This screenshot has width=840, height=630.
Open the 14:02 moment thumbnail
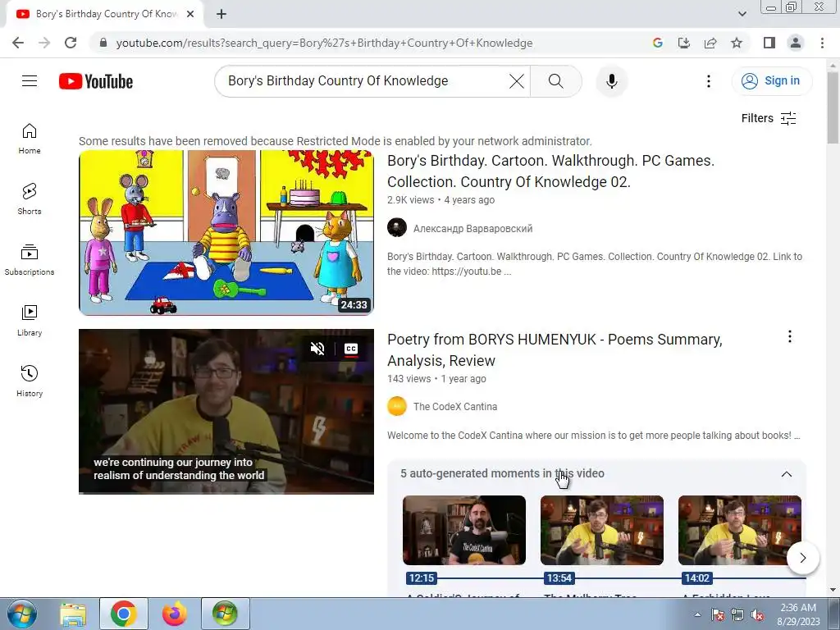click(x=739, y=531)
